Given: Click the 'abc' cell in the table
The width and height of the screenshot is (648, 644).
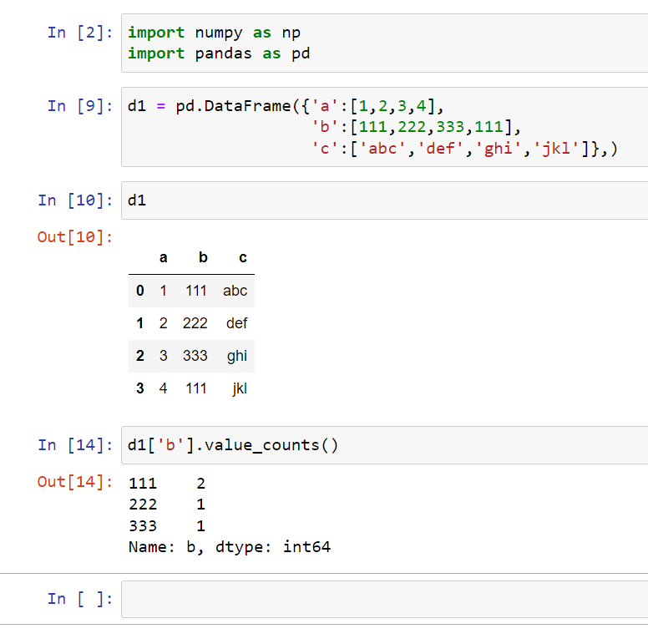Looking at the screenshot, I should pyautogui.click(x=235, y=291).
